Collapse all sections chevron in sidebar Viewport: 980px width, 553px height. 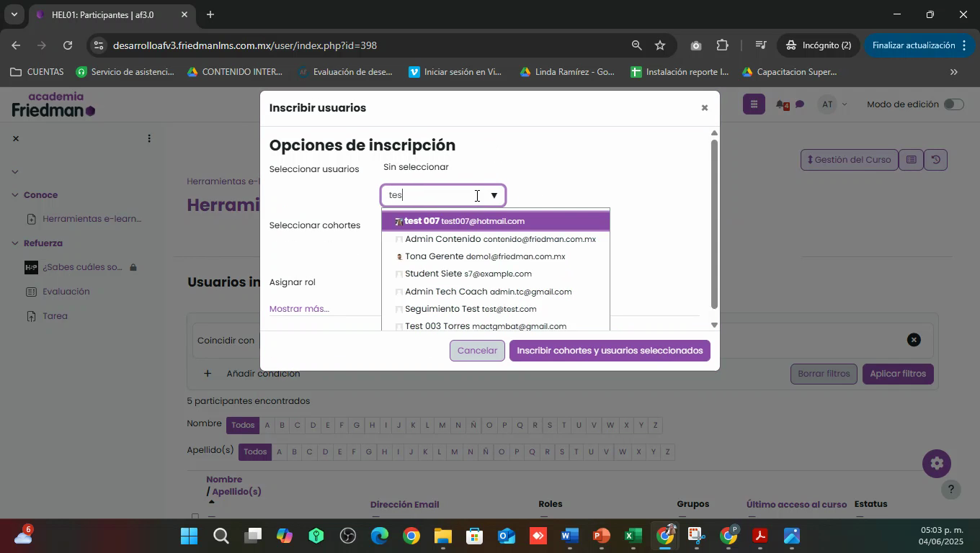tap(15, 171)
